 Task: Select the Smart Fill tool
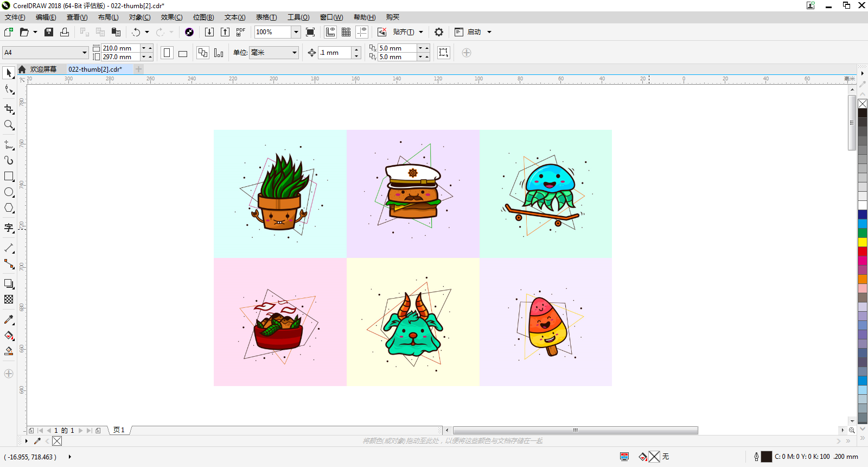(9, 351)
